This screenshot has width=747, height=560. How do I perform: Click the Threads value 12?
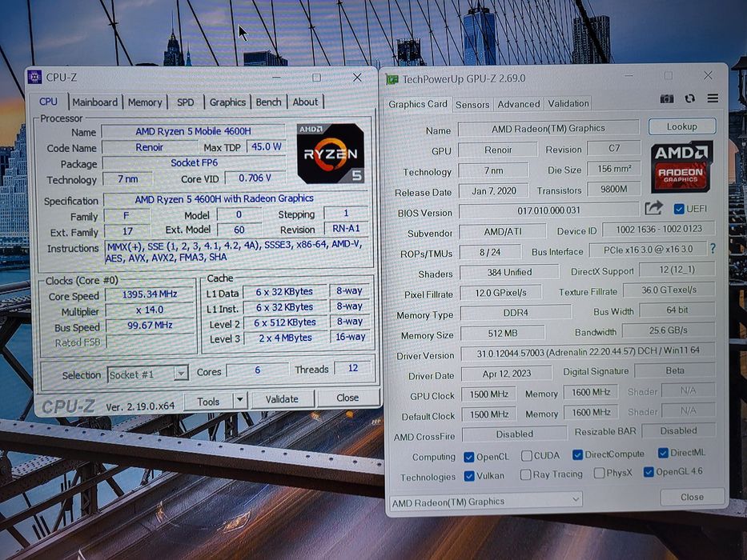click(x=353, y=368)
